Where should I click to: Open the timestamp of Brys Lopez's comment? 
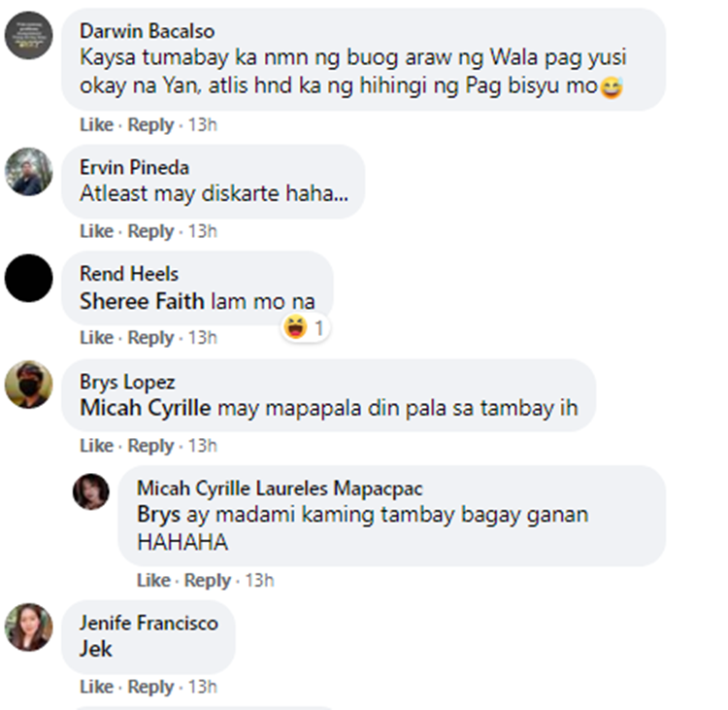tap(203, 446)
